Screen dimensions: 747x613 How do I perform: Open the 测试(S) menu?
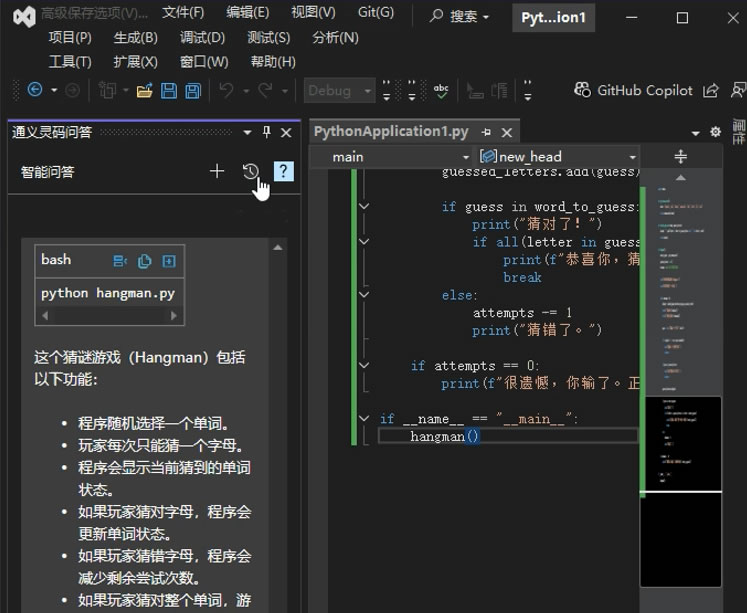tap(268, 38)
